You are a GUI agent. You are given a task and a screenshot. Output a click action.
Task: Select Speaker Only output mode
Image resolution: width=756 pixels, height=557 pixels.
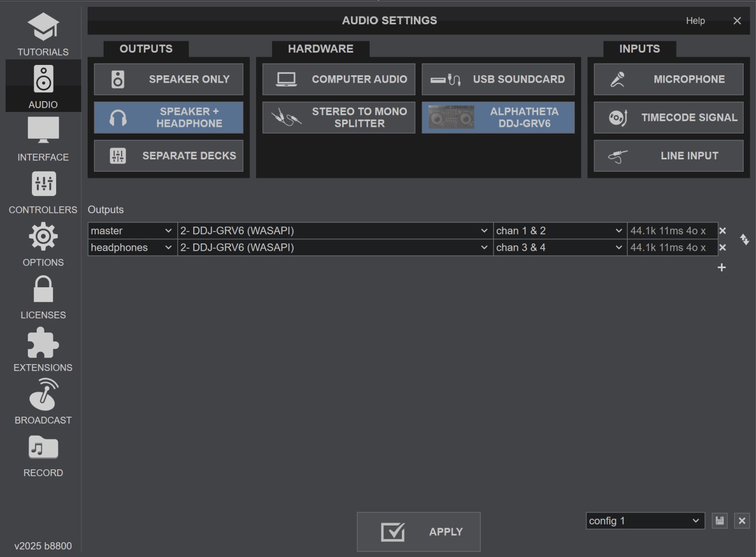point(169,79)
